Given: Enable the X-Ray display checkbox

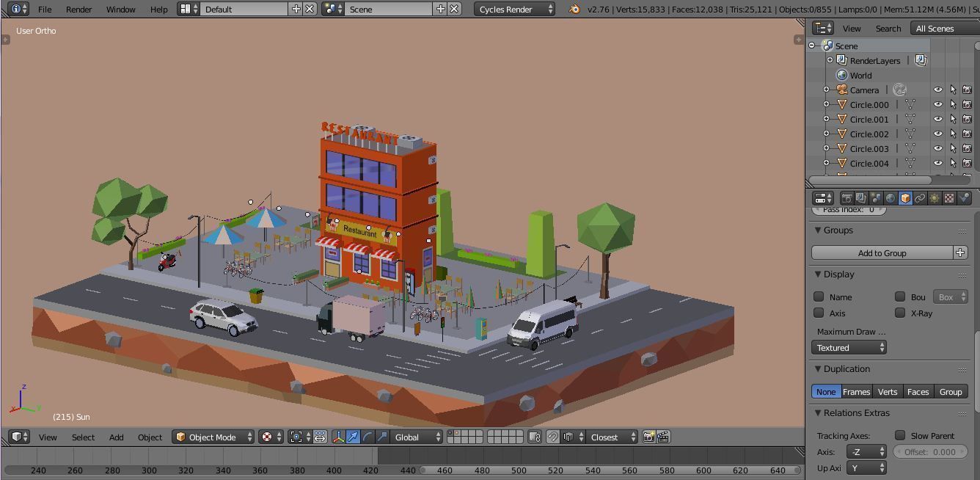Looking at the screenshot, I should click(900, 313).
